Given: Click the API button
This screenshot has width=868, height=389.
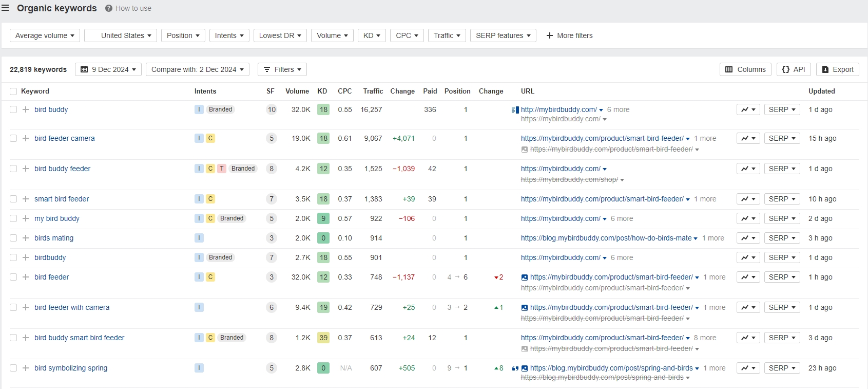Looking at the screenshot, I should (794, 69).
